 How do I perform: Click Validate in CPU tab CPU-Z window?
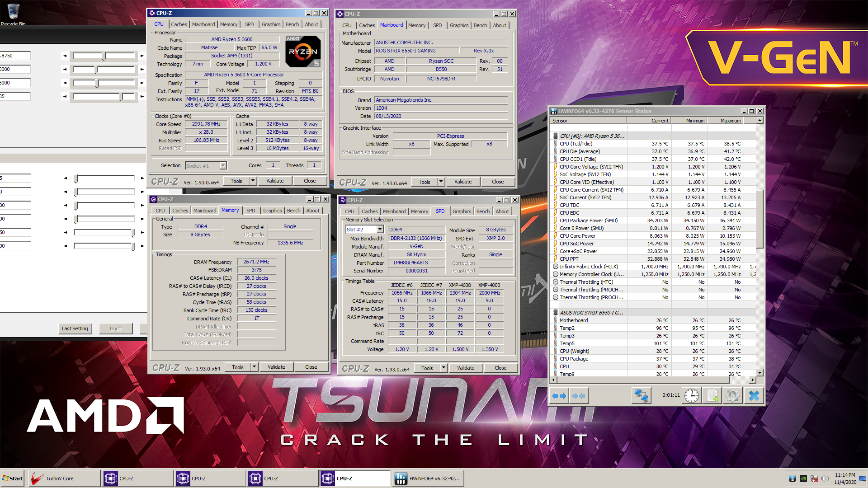point(275,181)
